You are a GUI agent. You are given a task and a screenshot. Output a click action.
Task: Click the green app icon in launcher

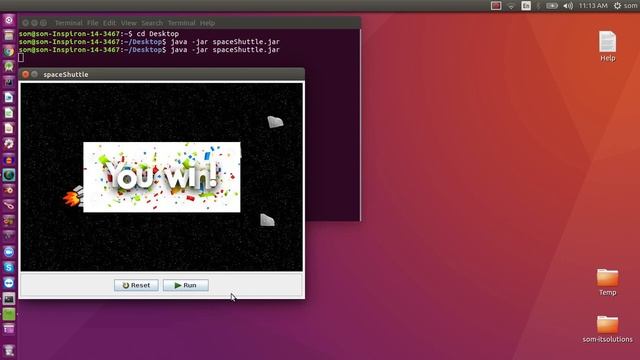pyautogui.click(x=9, y=314)
